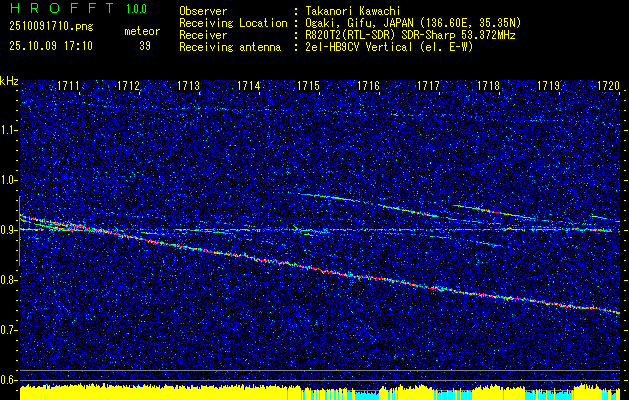Click the 1715 time marker
The image size is (629, 400).
coord(310,85)
